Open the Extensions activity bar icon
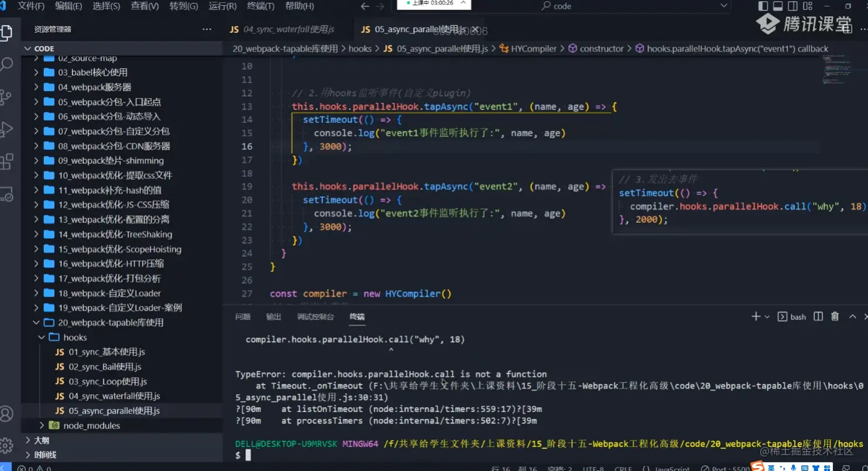Viewport: 868px width, 471px height. pos(6,160)
